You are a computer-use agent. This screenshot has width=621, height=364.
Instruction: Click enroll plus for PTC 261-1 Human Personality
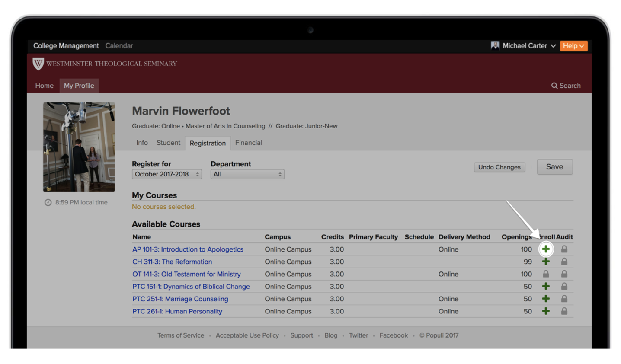[546, 311]
